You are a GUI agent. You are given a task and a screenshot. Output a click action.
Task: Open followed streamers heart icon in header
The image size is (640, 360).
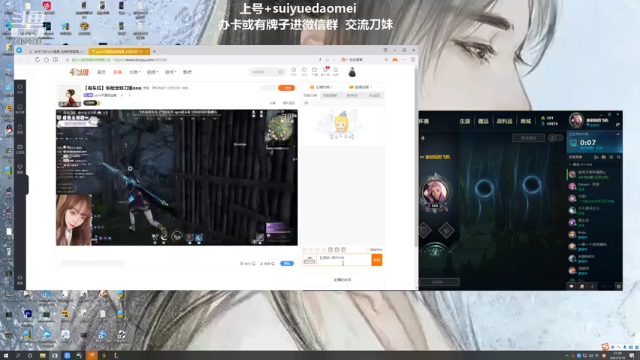(304, 71)
